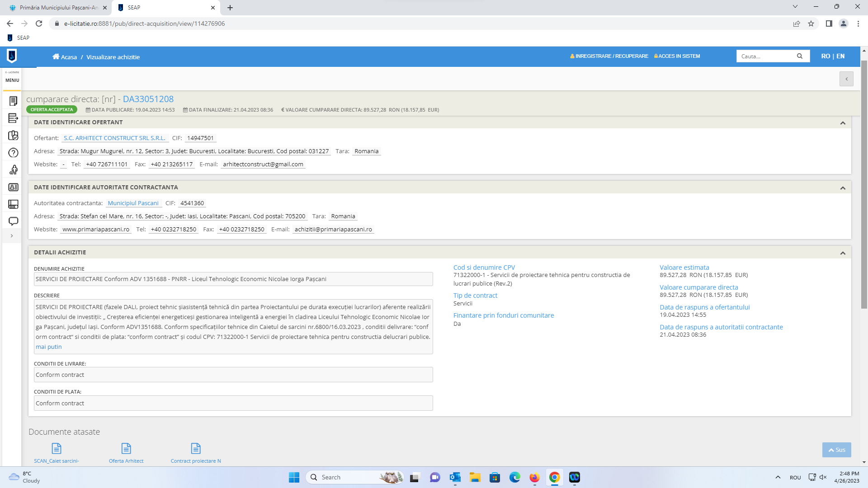
Task: Go back with browser back arrow
Action: 10,23
